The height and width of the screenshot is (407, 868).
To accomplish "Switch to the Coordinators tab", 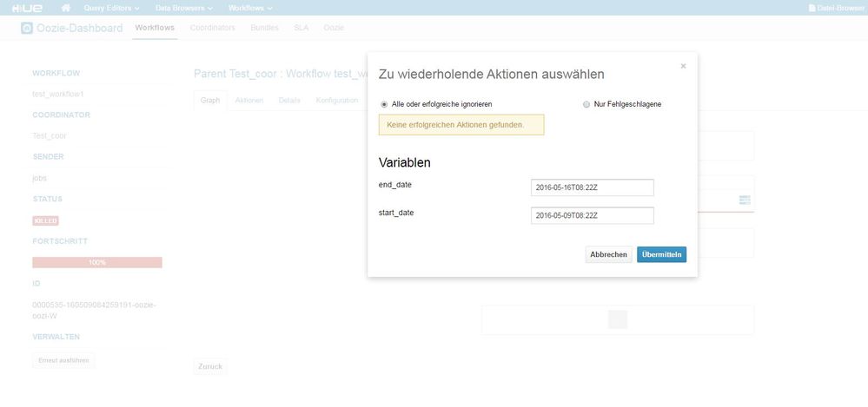I will [x=213, y=28].
